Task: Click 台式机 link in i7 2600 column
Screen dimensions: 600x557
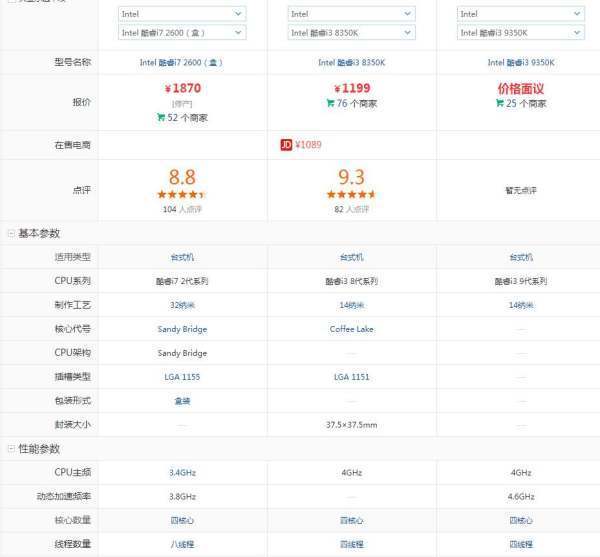Action: [182, 257]
